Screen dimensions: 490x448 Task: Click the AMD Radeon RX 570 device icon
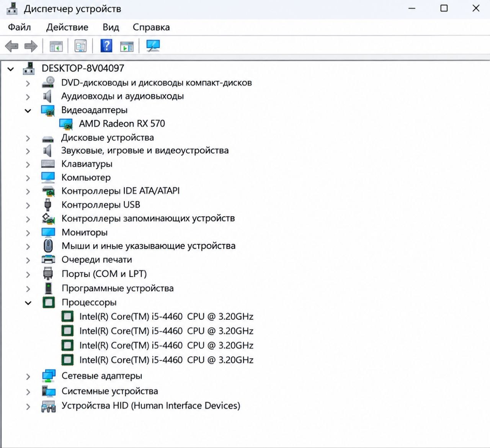coord(66,124)
